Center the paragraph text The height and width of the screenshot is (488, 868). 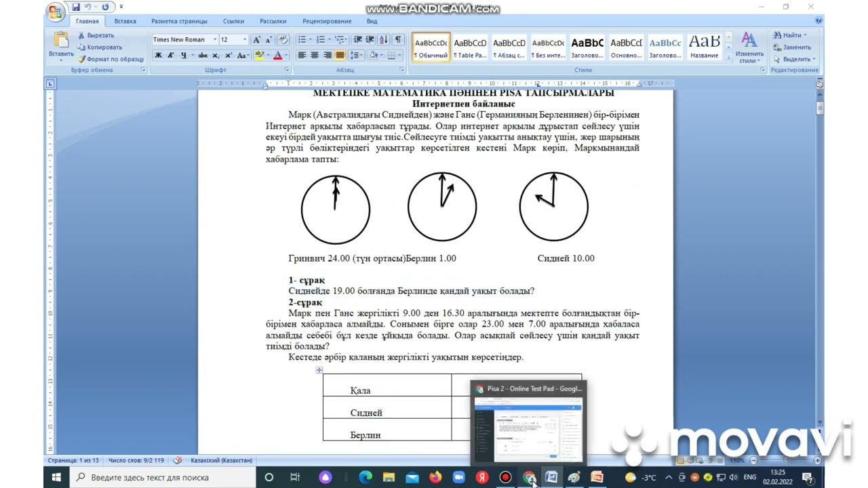tap(315, 56)
